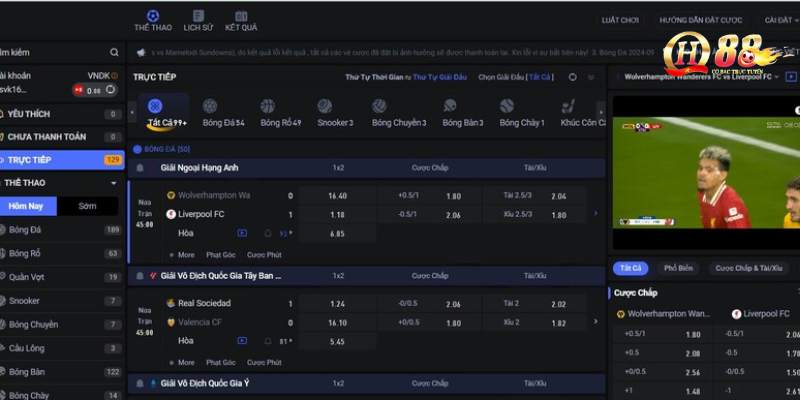The width and height of the screenshot is (800, 400).
Task: Sort by Thứ Tự Giải Đấu
Action: tap(440, 77)
